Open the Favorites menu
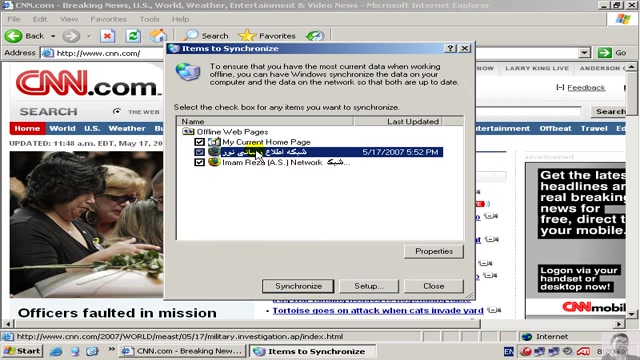The width and height of the screenshot is (640, 360). click(x=109, y=19)
